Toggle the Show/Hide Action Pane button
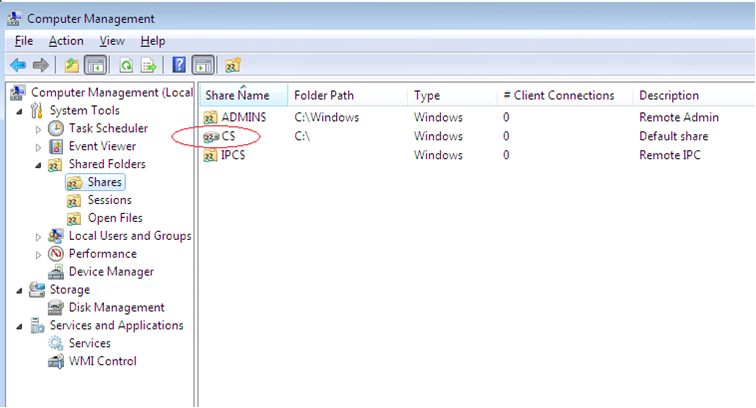Image resolution: width=756 pixels, height=408 pixels. point(203,65)
